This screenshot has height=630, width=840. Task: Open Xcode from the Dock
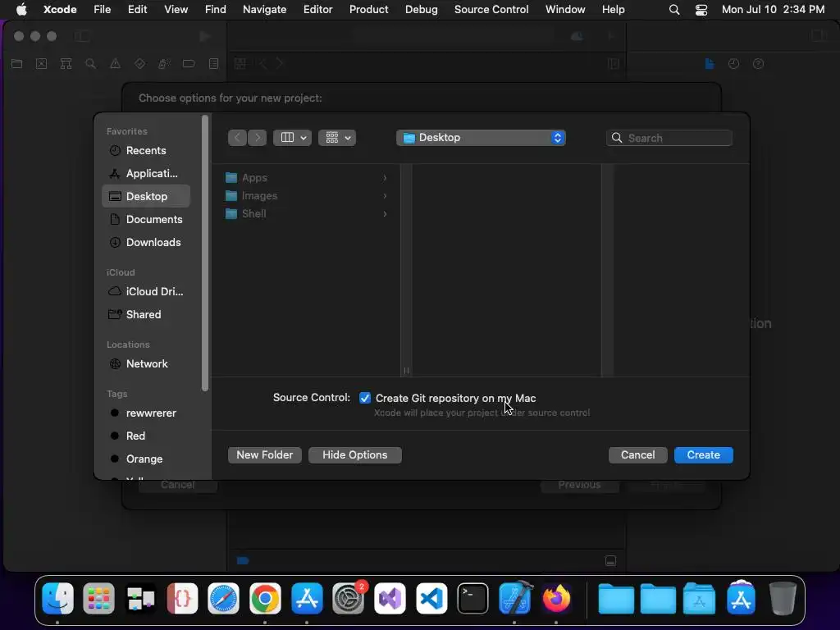coord(515,598)
